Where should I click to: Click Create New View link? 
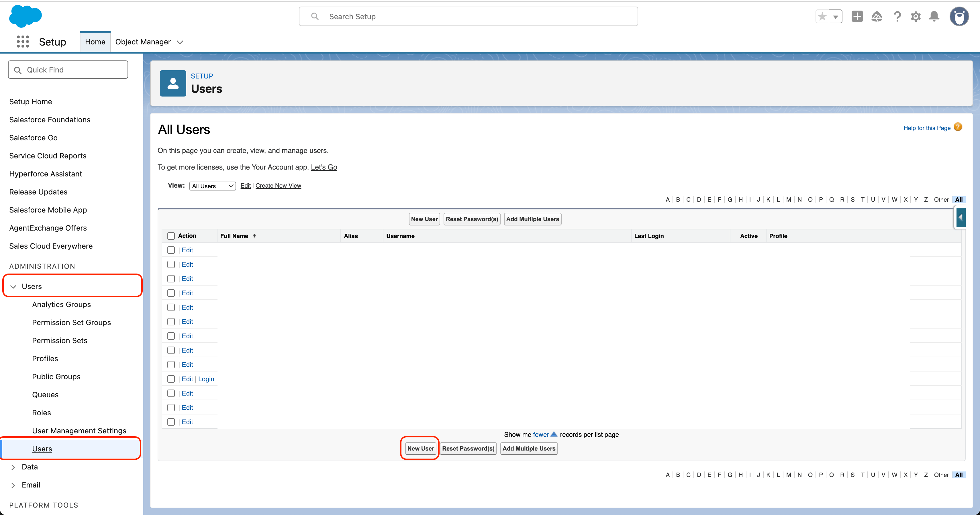click(x=278, y=186)
